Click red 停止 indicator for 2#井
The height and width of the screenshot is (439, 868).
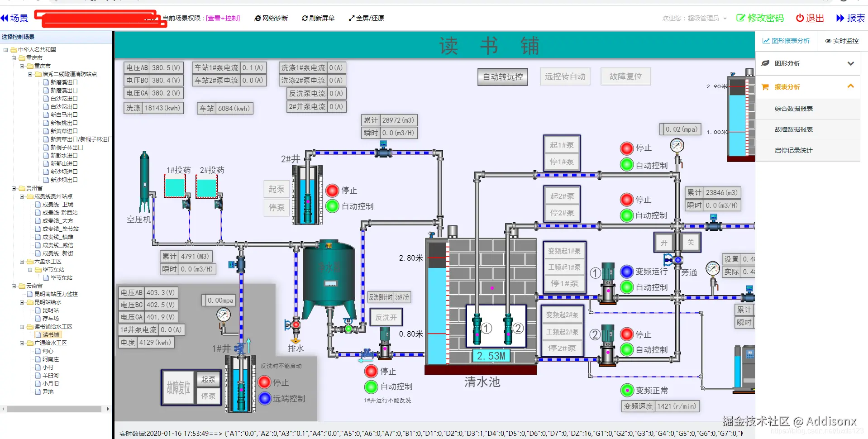tap(333, 191)
